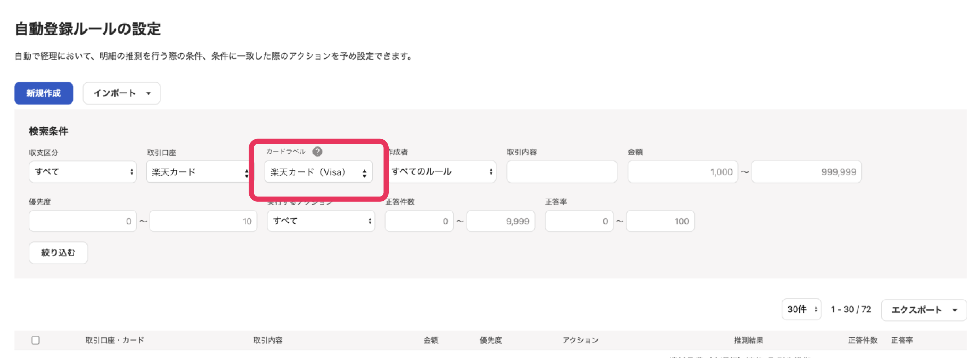The width and height of the screenshot is (980, 358).
Task: Open the 作成者 dropdown showing すべてのルール
Action: [441, 172]
